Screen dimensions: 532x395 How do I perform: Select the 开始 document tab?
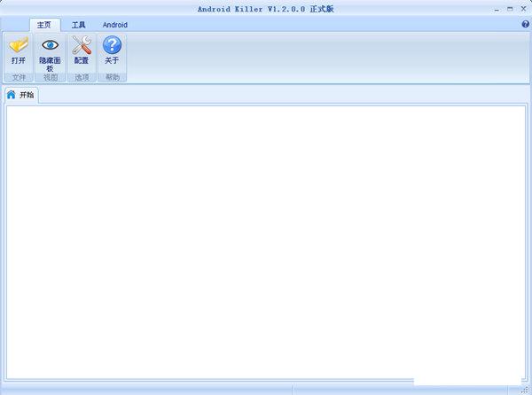pos(27,95)
